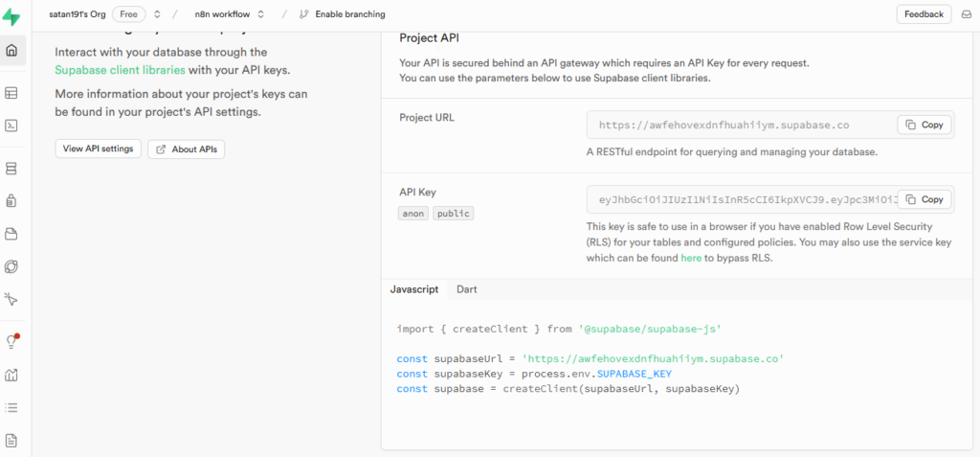The image size is (980, 457).
Task: Open Advisors lightbulb icon with red dot
Action: [x=12, y=342]
